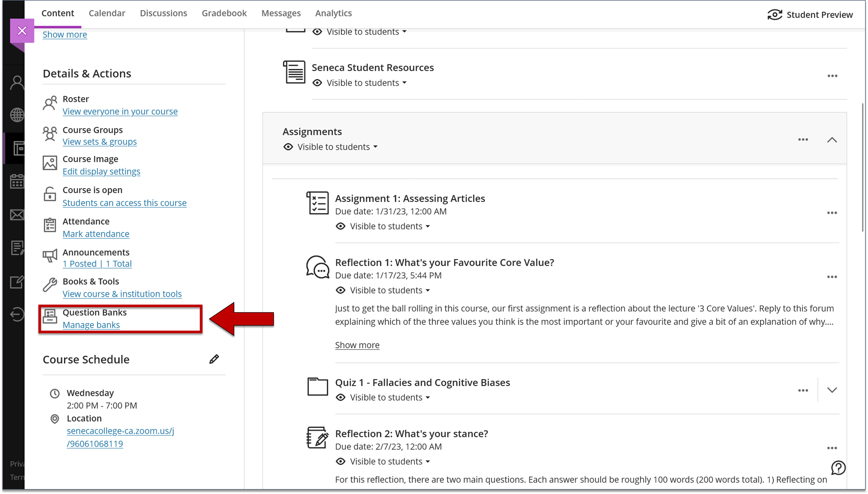Switch to the Discussions tab
This screenshot has height=494, width=868.
pos(164,13)
